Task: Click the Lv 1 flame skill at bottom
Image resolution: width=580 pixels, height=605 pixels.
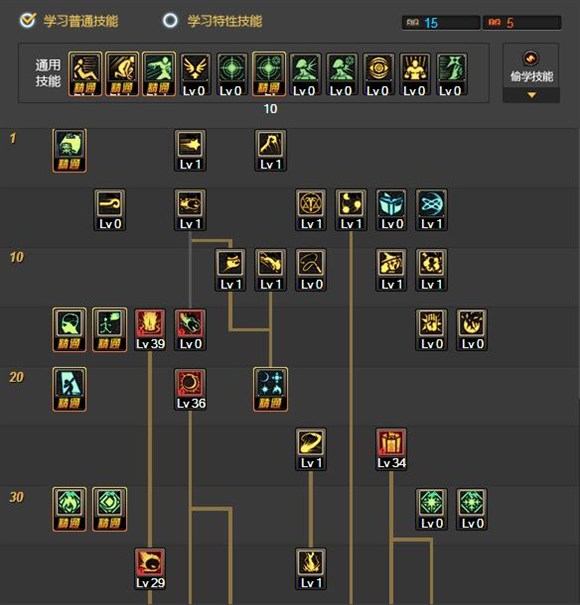Action: coord(311,569)
